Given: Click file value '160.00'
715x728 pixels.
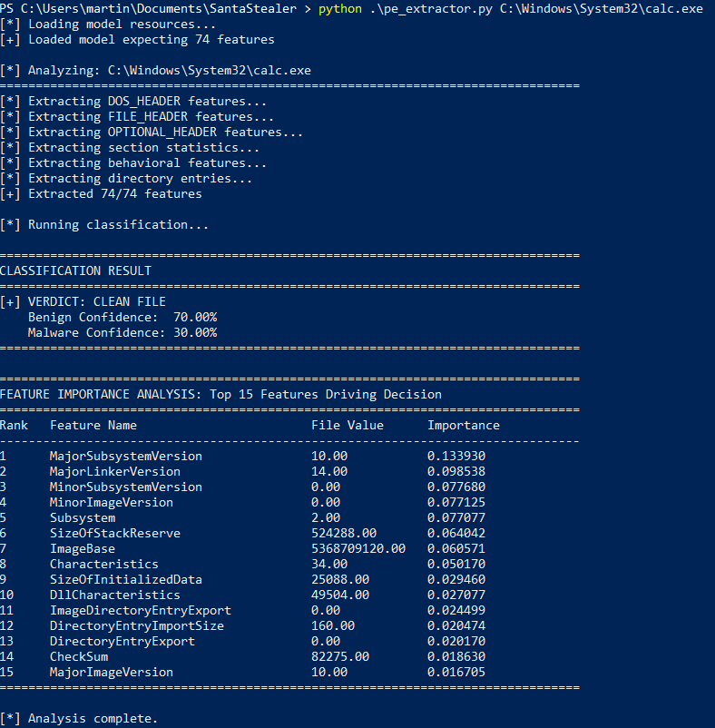Looking at the screenshot, I should click(x=333, y=625).
